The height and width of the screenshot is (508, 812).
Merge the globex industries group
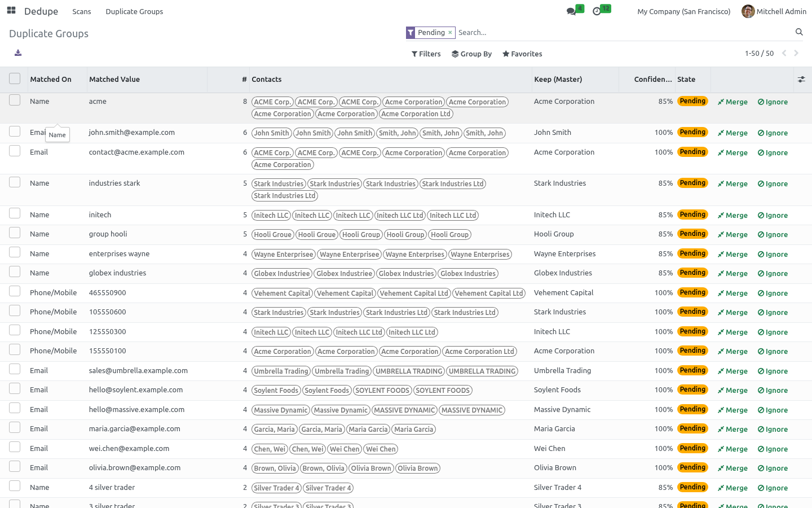pos(732,274)
